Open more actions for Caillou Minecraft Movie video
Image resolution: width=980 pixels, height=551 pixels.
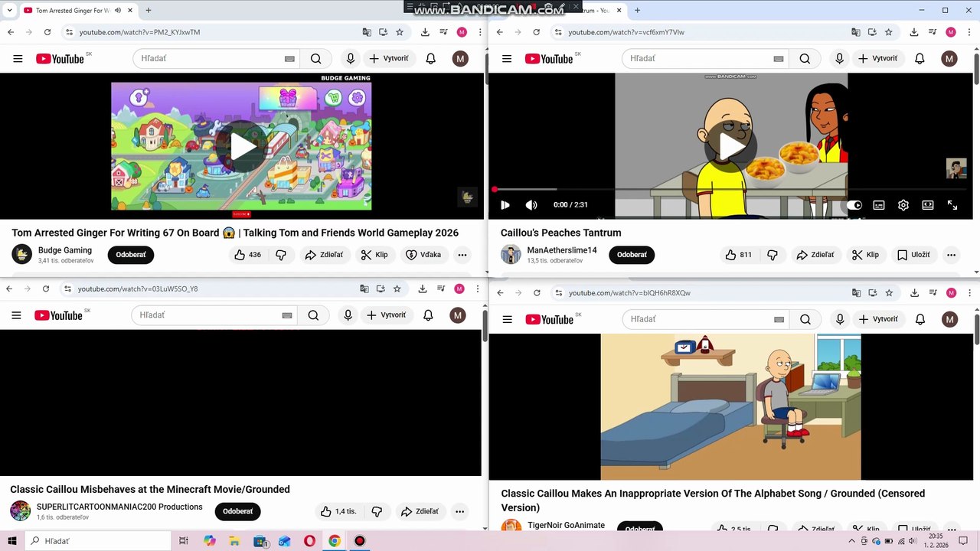point(459,511)
